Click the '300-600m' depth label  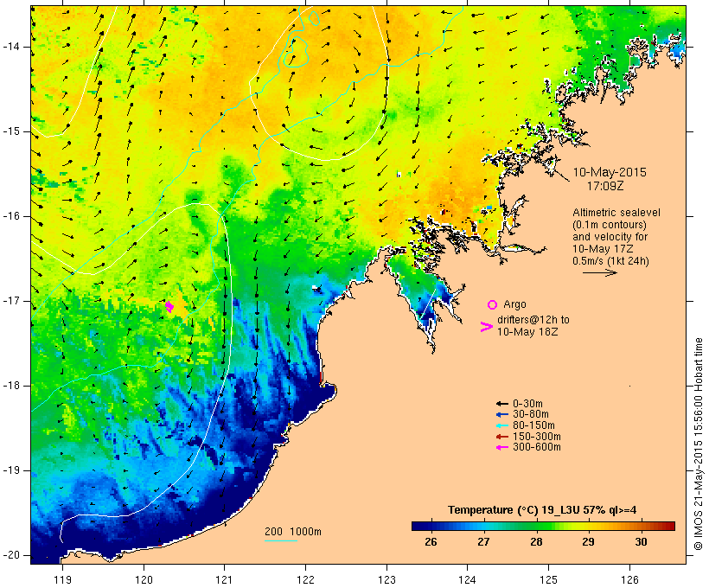(x=537, y=447)
